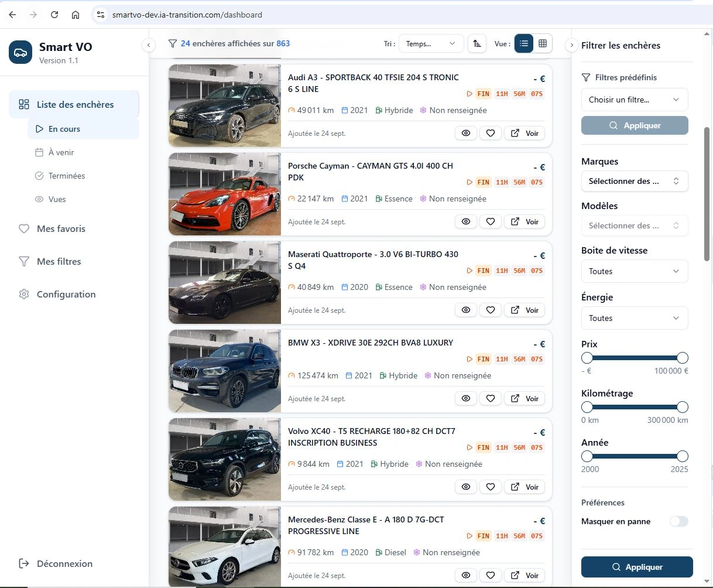Viewport: 713px width, 588px height.
Task: Click Voir on the BMW X3 card
Action: (x=525, y=398)
